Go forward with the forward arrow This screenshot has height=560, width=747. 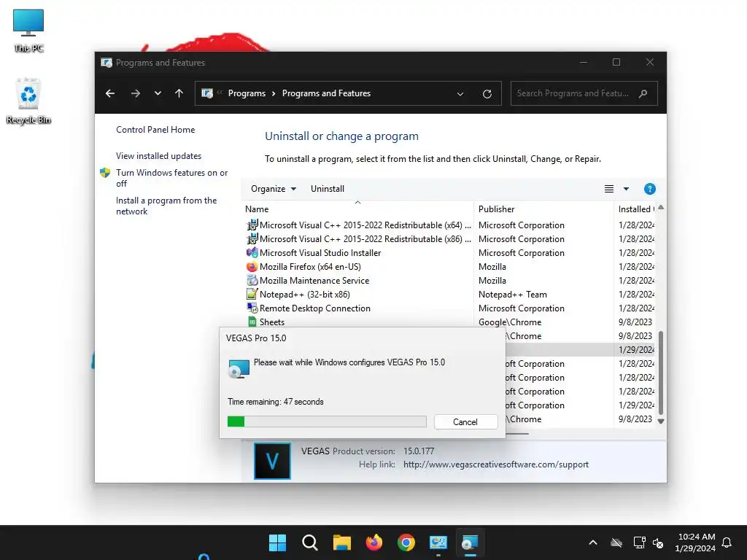pyautogui.click(x=135, y=93)
